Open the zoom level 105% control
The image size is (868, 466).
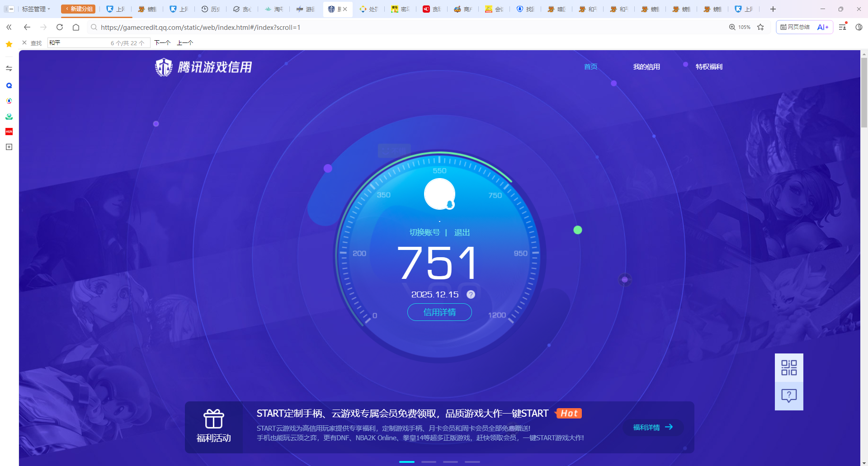(x=740, y=27)
